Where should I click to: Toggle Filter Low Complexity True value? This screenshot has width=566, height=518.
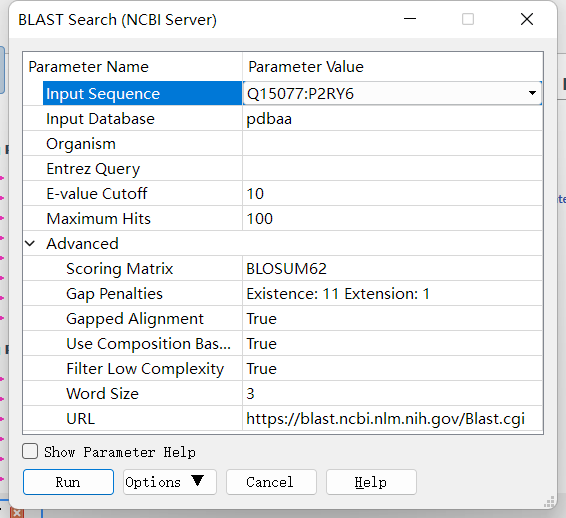click(x=392, y=369)
